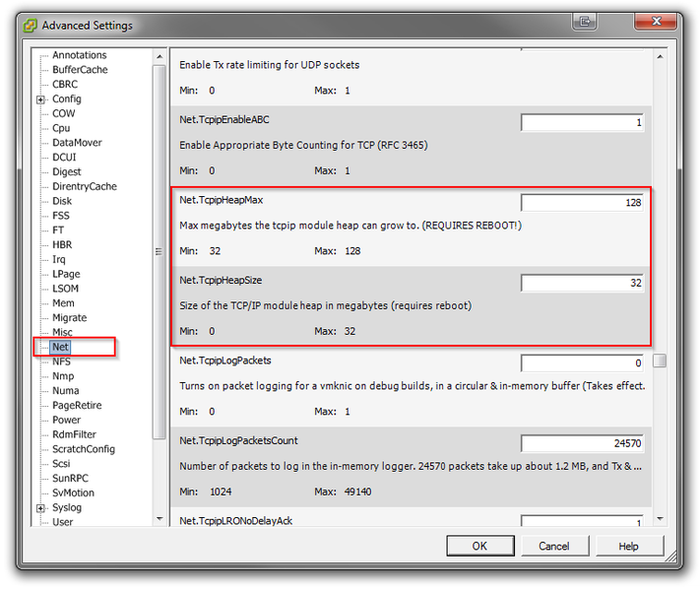This screenshot has width=700, height=591.
Task: Select NFS category in the tree
Action: tap(61, 361)
